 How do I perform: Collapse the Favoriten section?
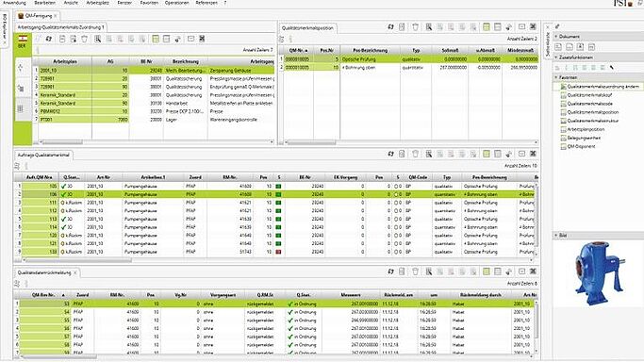tap(556, 77)
